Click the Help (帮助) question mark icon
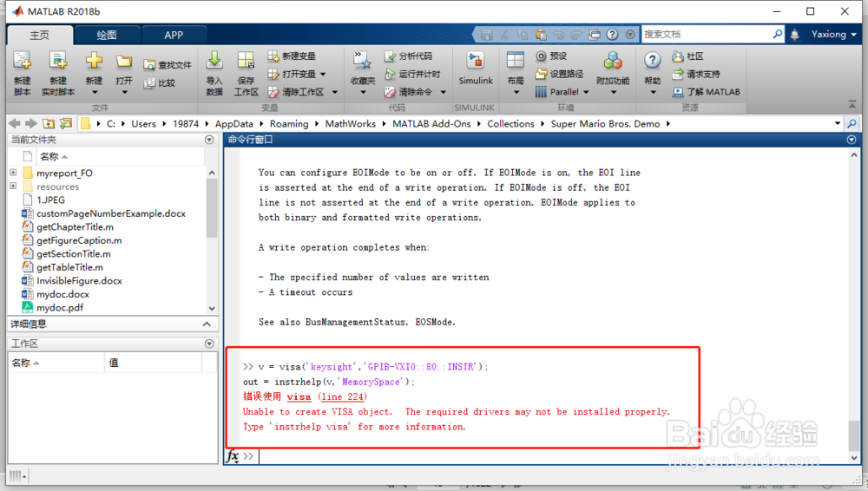Viewport: 868px width, 491px height. [x=653, y=60]
